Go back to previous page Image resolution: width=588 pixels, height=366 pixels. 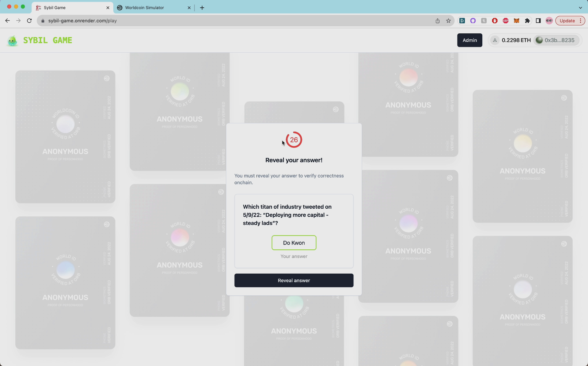[7, 21]
